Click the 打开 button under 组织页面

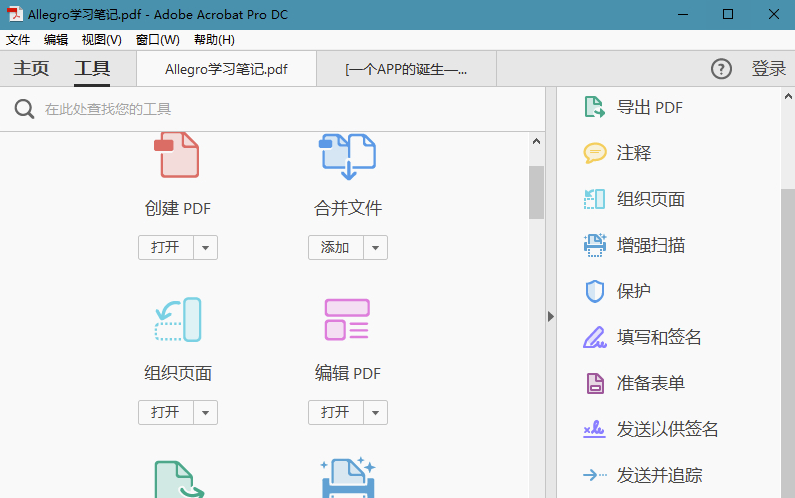(166, 412)
